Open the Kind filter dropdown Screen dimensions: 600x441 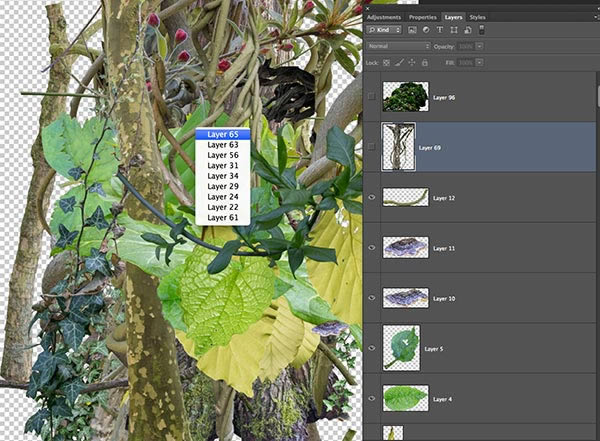click(x=384, y=30)
